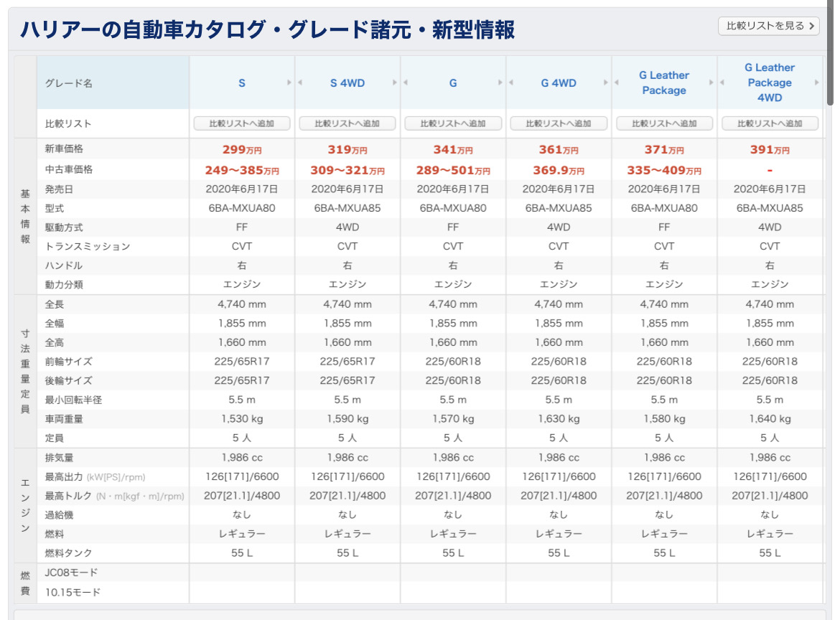Click the vertical scrollbar on the page's right edge
Screen dimensions: 840x620
coord(831,54)
